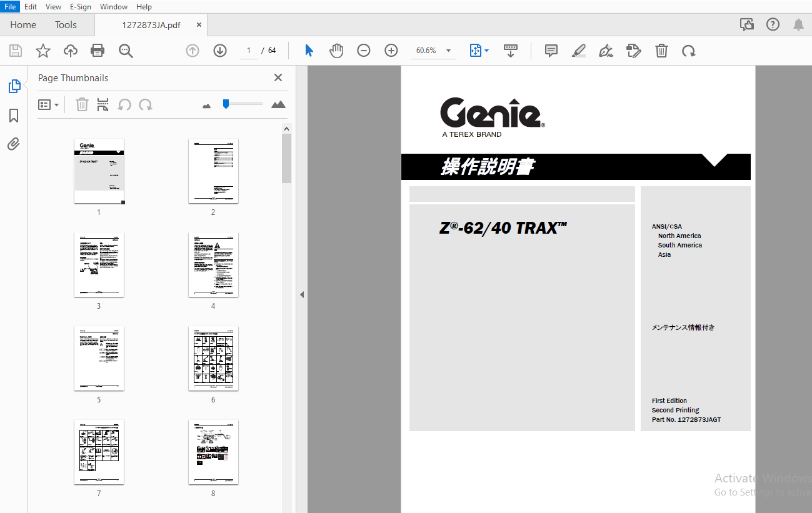Screen dimensions: 812x513
Task: Click the thumbnails panel delete pages icon
Action: click(x=82, y=104)
